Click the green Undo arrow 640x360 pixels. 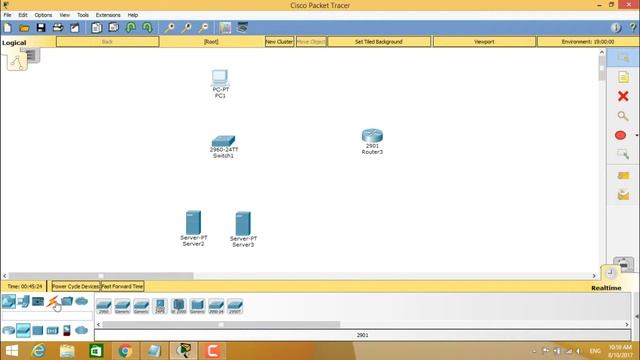(131, 28)
